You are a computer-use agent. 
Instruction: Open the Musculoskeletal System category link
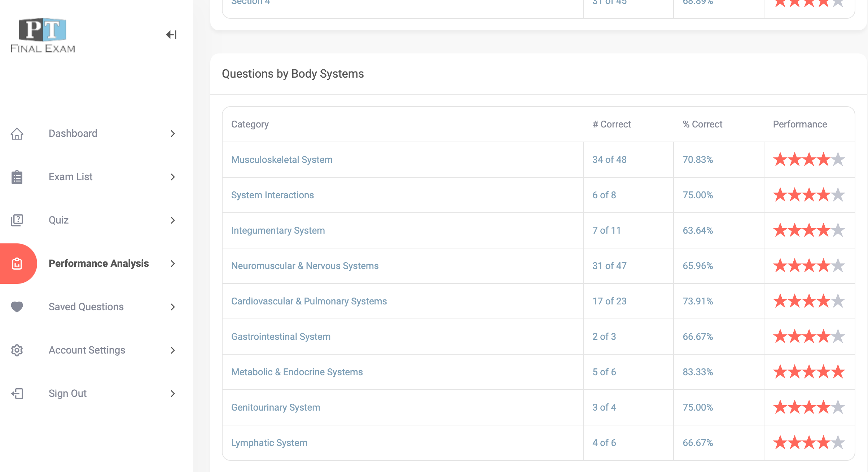click(x=282, y=160)
